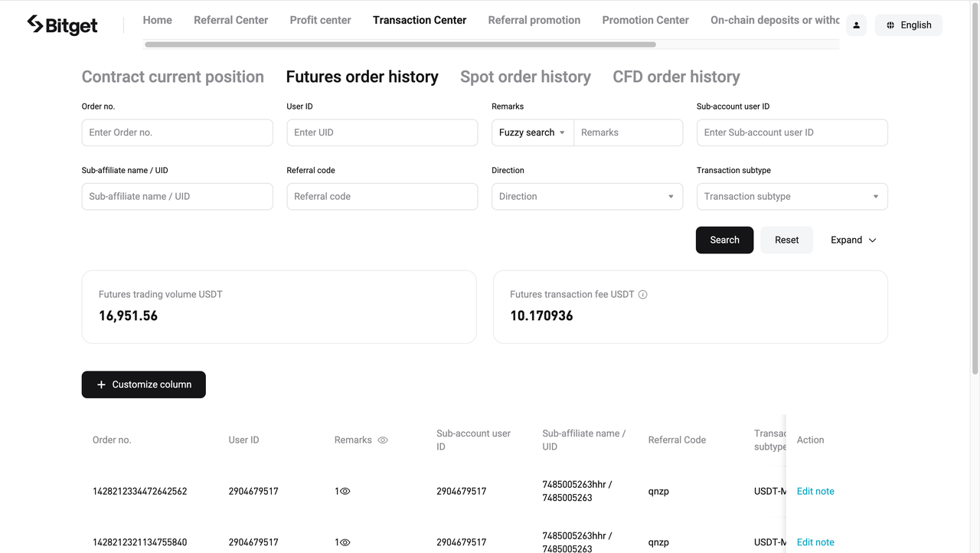Click Edit note on the first order
This screenshot has height=553, width=980.
pyautogui.click(x=815, y=491)
